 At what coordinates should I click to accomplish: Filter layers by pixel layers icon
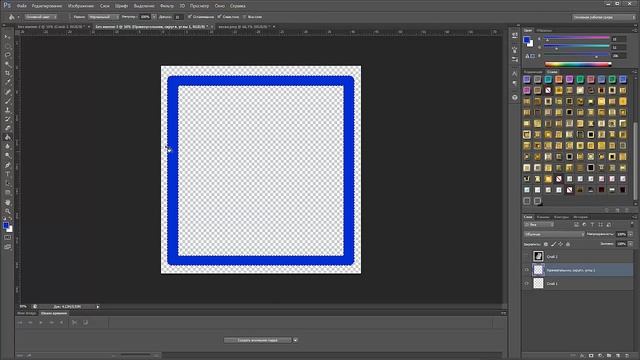576,224
